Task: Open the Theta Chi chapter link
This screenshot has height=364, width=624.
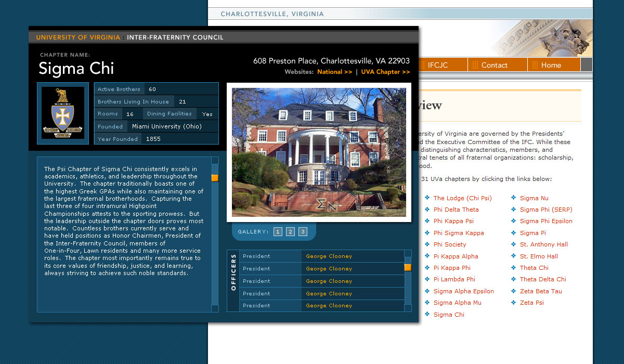Action: click(534, 268)
